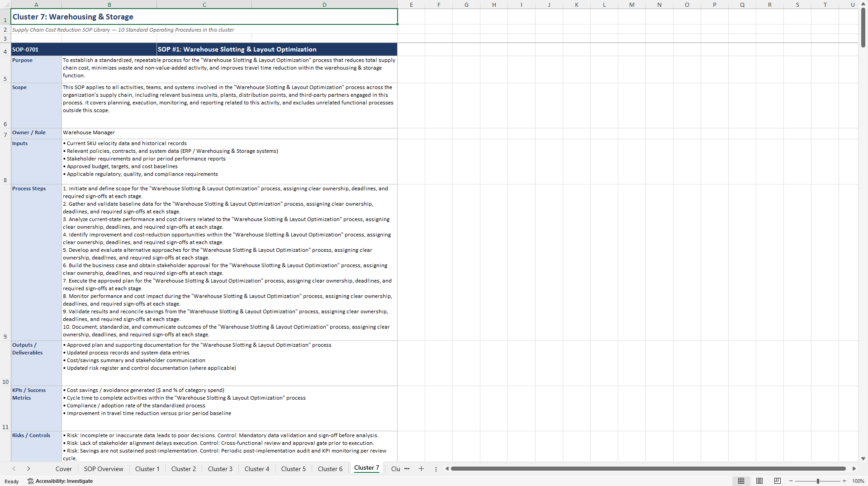Switch to Page Layout view

coord(759,481)
